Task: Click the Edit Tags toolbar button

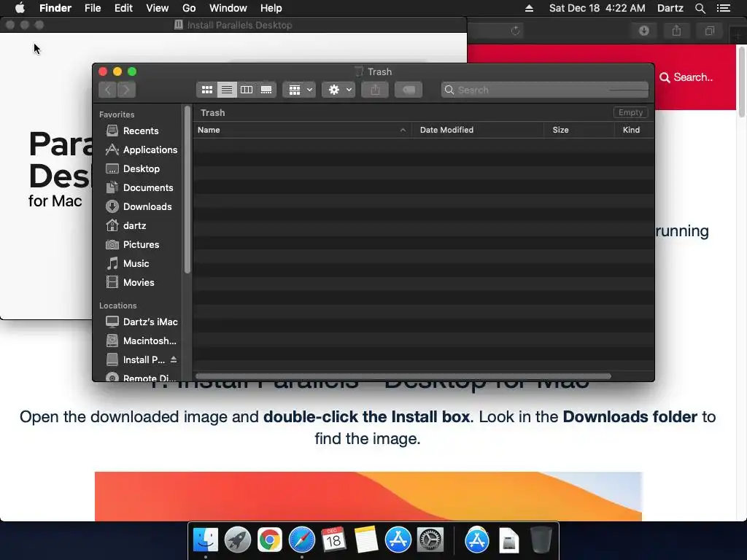Action: [409, 90]
